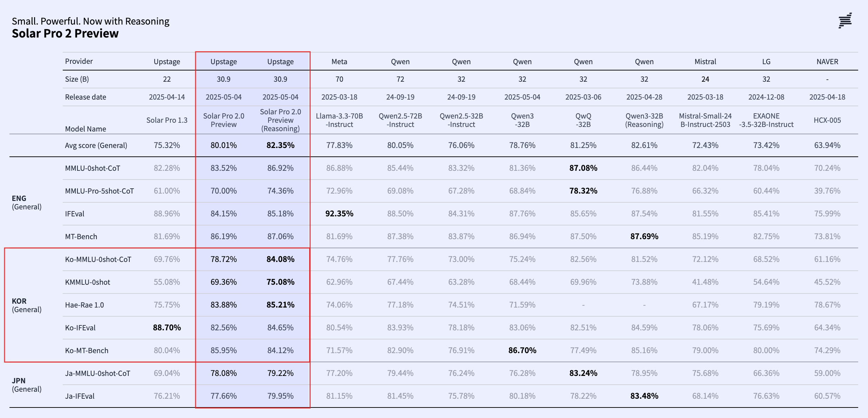Click the 'Hae-Rae 1.0' benchmark label
Screen dimensions: 868x418
click(84, 305)
